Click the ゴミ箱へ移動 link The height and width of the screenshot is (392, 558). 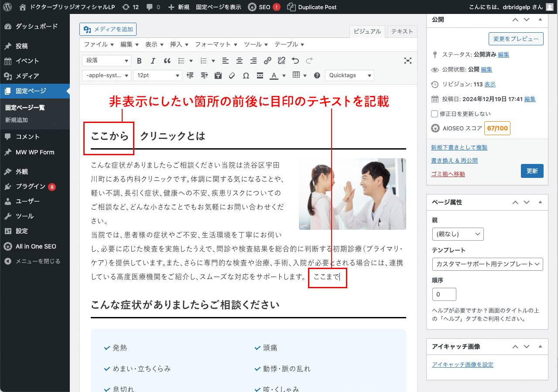[448, 174]
